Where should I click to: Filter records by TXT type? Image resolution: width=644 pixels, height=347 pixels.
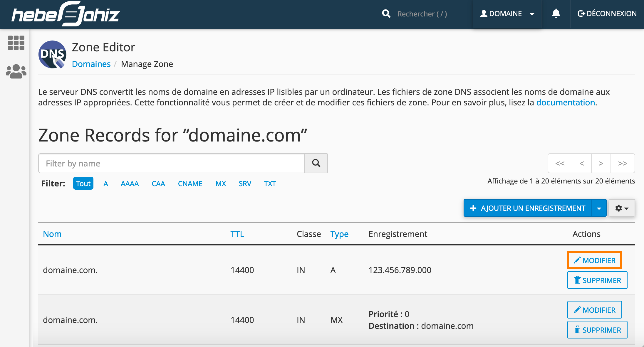click(270, 183)
